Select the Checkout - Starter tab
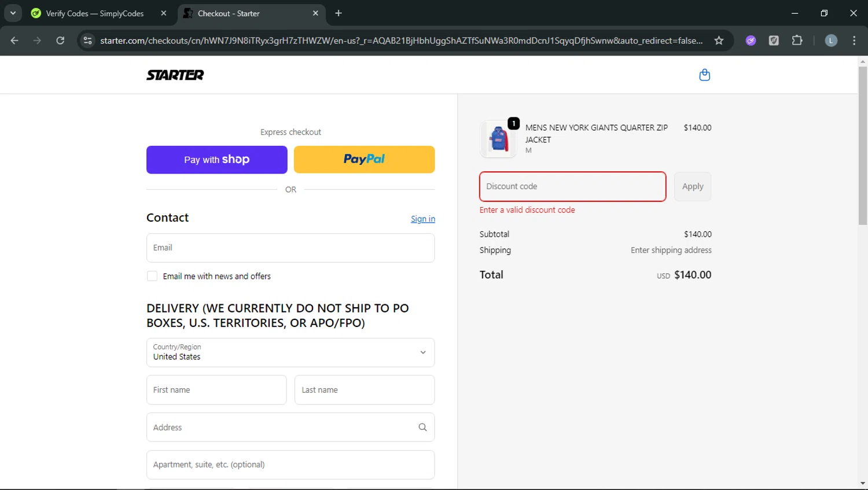Viewport: 868px width, 490px height. 251,13
